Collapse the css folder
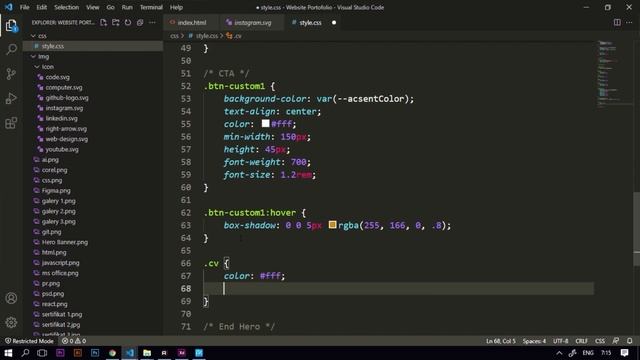Screen dimensions: 640x360 pos(33,36)
